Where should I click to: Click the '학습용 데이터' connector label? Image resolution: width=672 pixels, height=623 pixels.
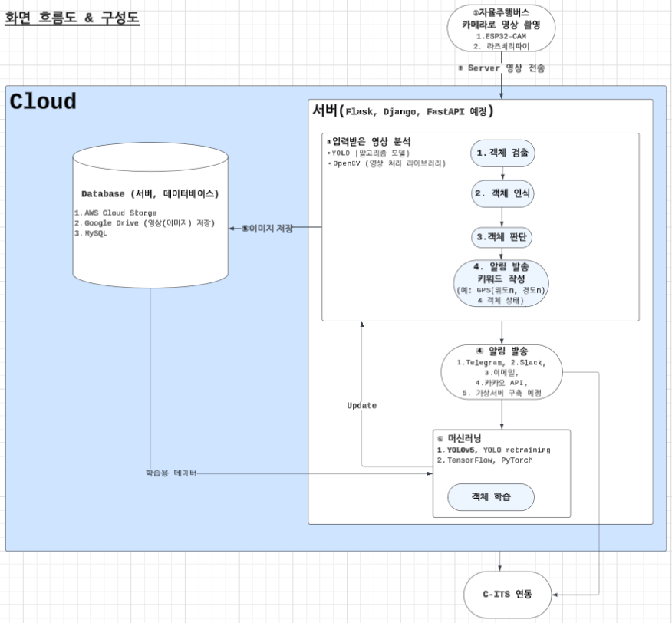point(171,473)
